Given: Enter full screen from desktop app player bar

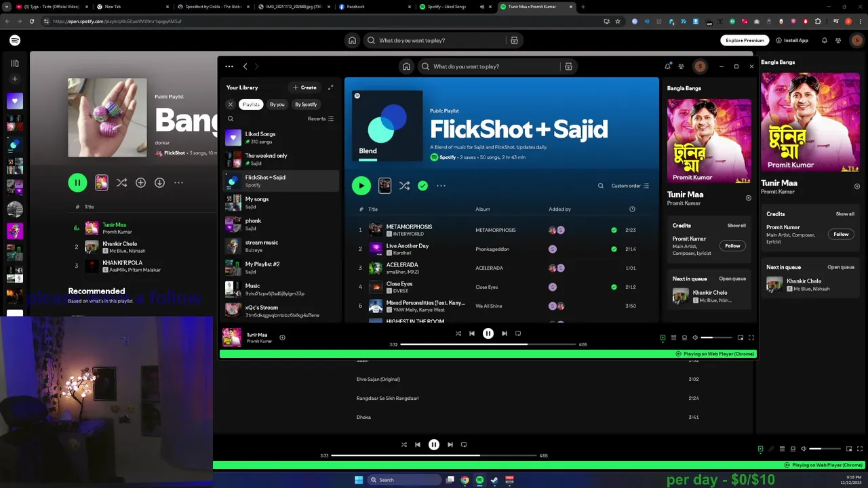Looking at the screenshot, I should click(x=751, y=338).
